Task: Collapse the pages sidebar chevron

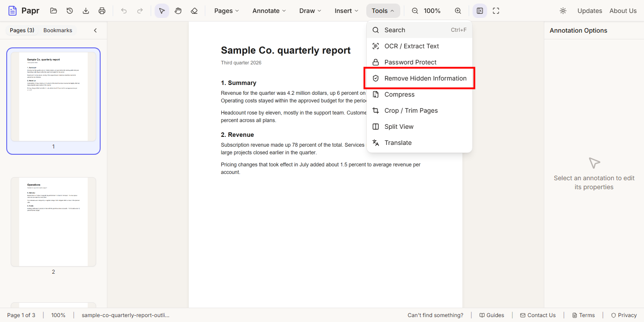Action: (95, 30)
